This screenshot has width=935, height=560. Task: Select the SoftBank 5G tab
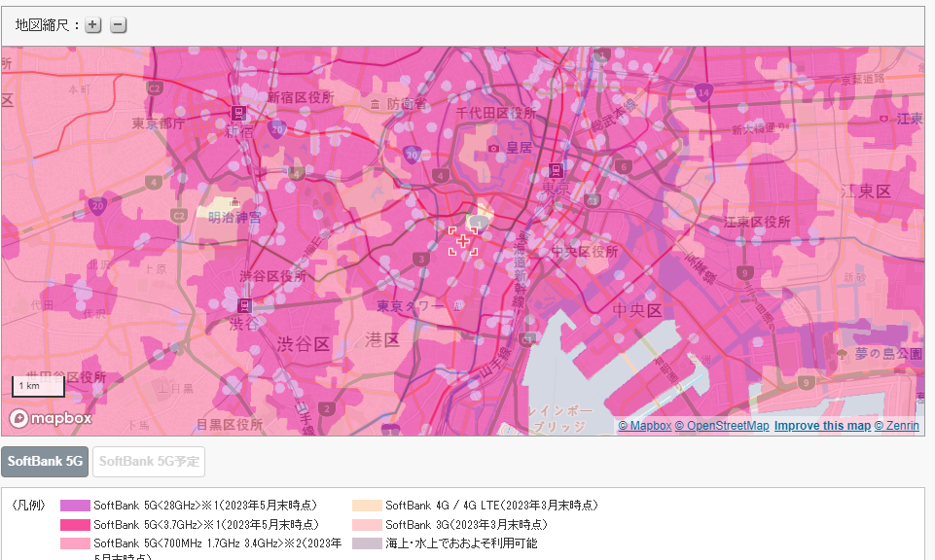click(x=45, y=462)
